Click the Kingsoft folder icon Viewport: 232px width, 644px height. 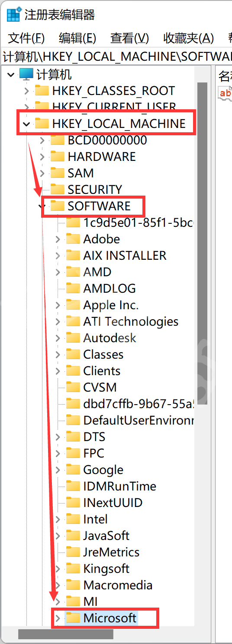(x=73, y=568)
